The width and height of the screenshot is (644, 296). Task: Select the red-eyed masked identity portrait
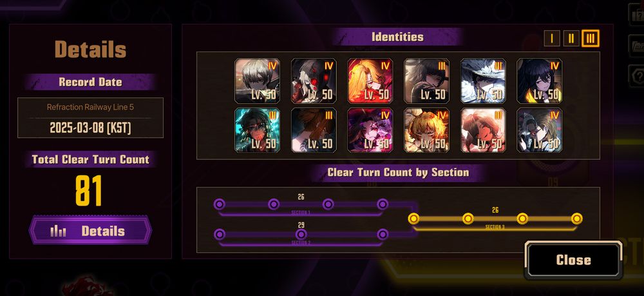click(x=314, y=81)
